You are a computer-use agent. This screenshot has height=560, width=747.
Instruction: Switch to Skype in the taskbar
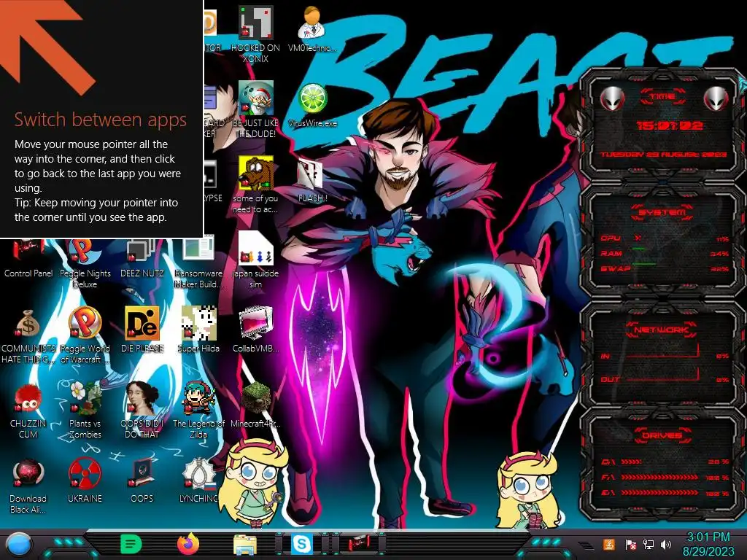pos(302,544)
